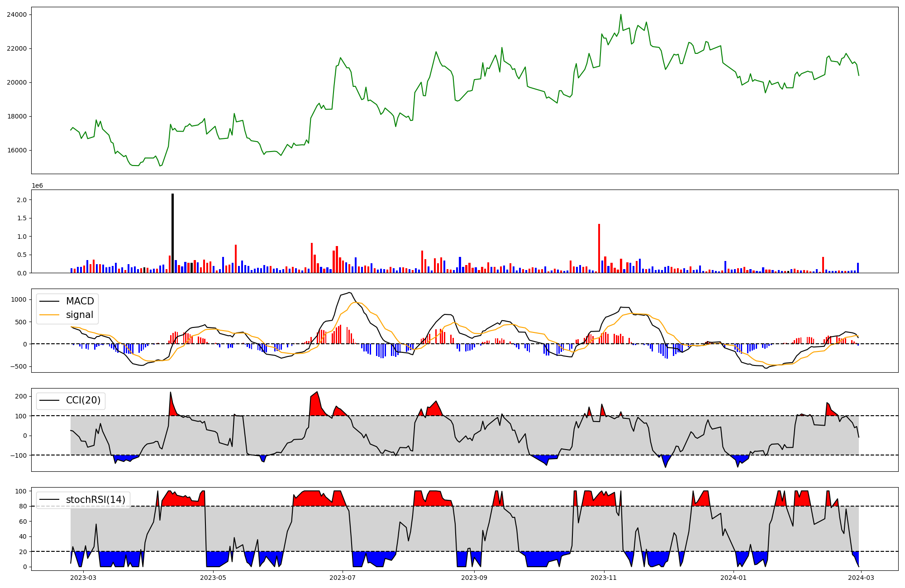Viewport: 905px width, 588px height.
Task: Click the CCI(20) legend label
Action: click(x=83, y=400)
